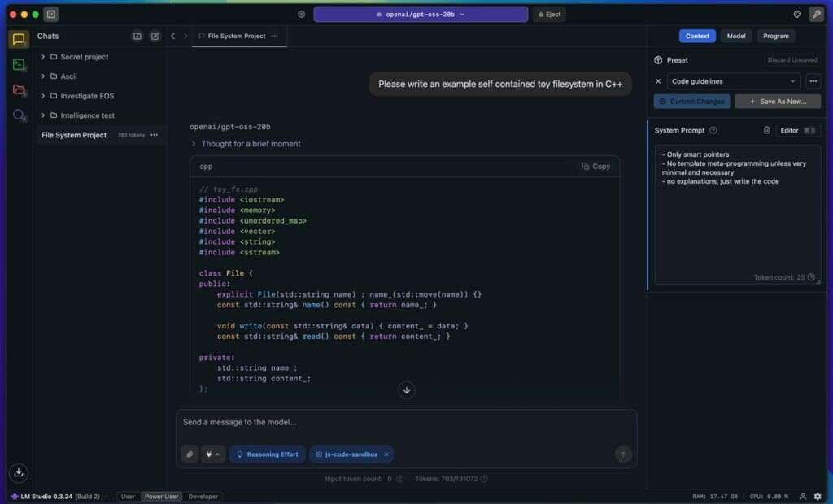The width and height of the screenshot is (833, 504).
Task: Switch to the Model tab
Action: [735, 36]
